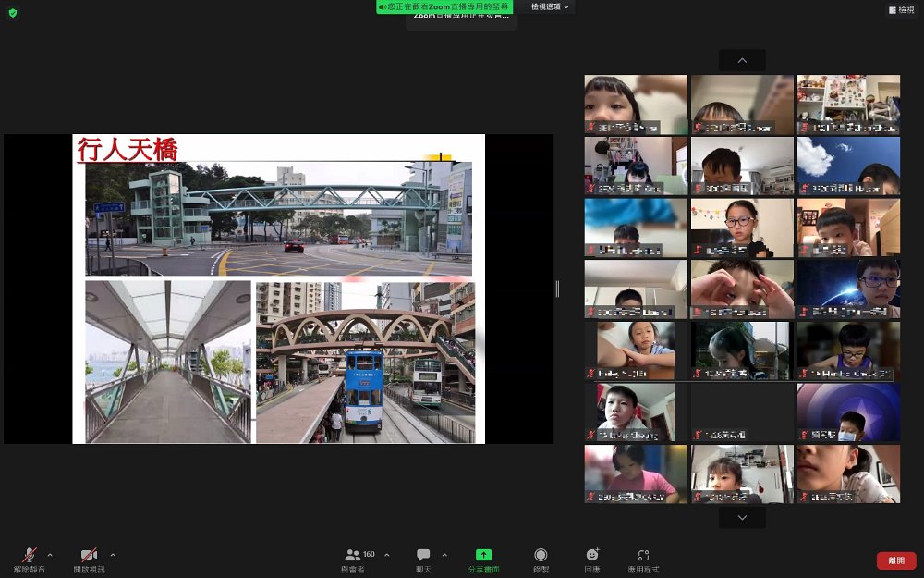Start recording the meeting
924x578 pixels.
(541, 556)
